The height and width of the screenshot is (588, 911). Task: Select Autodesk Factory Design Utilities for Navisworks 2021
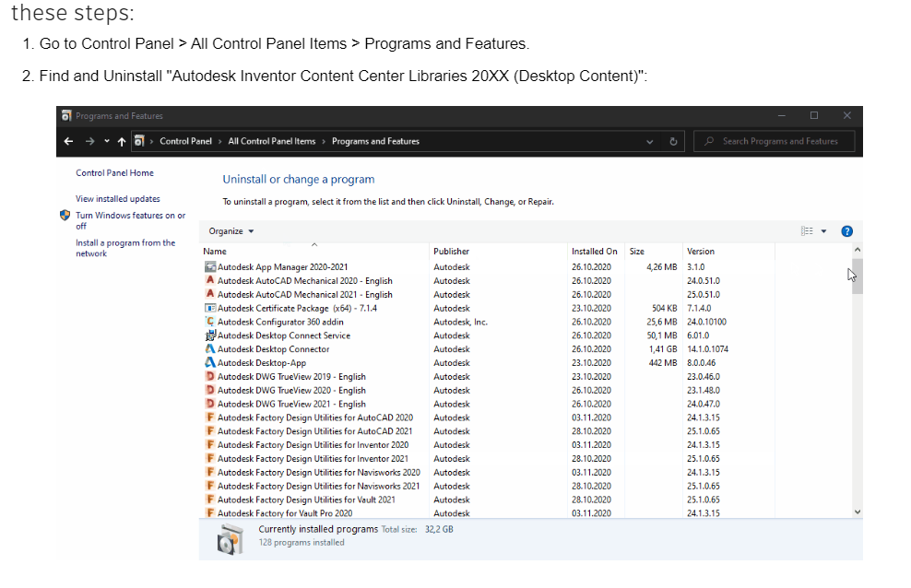(318, 486)
